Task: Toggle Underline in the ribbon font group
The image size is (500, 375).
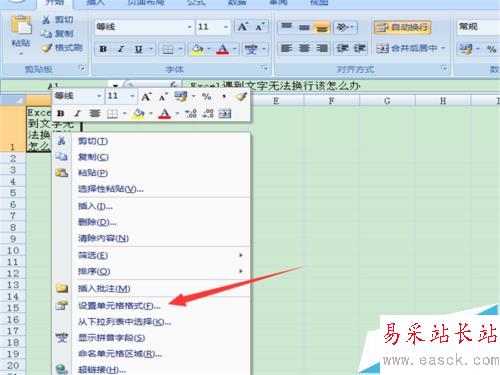Action: tap(138, 49)
